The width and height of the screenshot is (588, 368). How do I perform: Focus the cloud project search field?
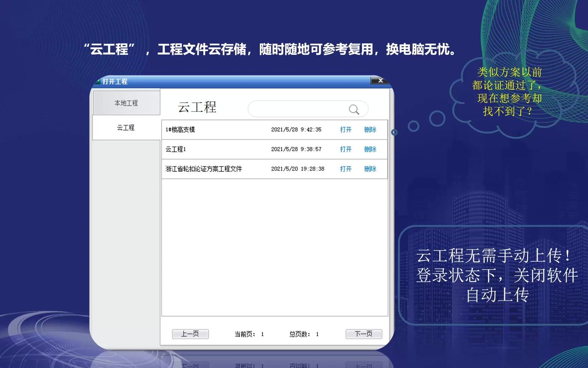point(308,109)
